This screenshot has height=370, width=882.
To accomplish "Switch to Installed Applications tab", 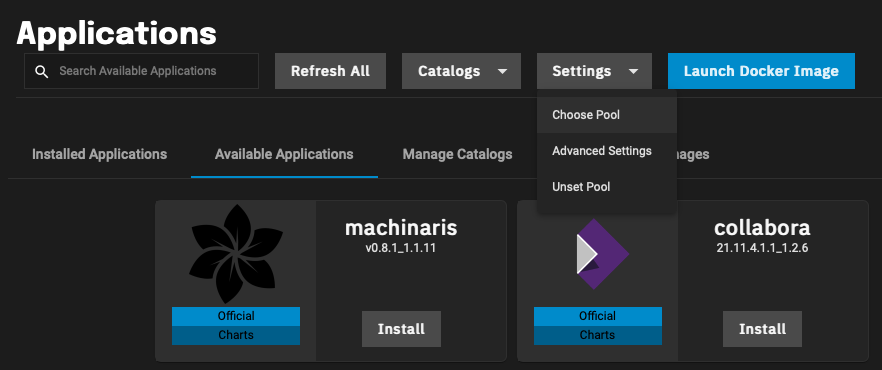I will click(100, 154).
